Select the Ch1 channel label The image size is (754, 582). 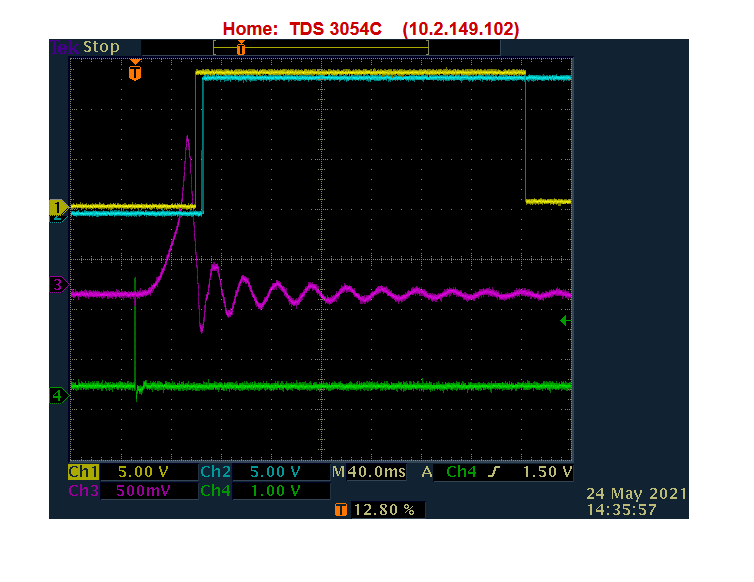point(82,472)
